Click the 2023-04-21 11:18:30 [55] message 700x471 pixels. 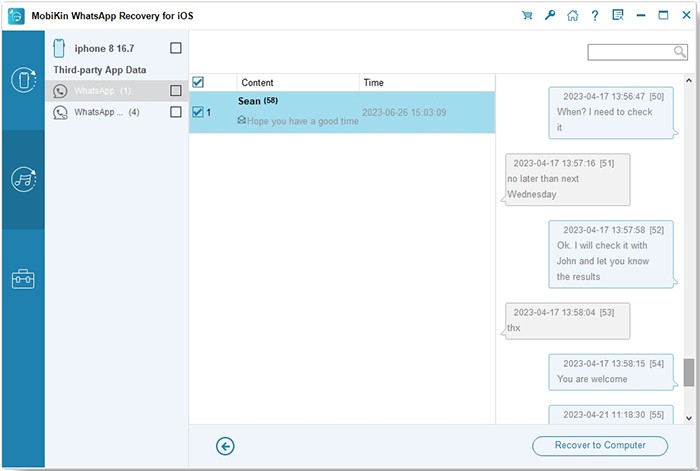(613, 415)
